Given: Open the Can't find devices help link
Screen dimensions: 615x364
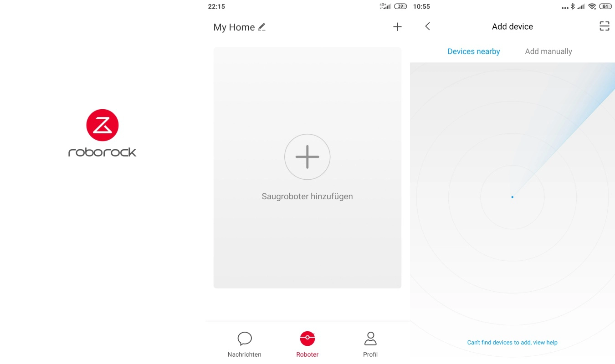Looking at the screenshot, I should click(512, 343).
